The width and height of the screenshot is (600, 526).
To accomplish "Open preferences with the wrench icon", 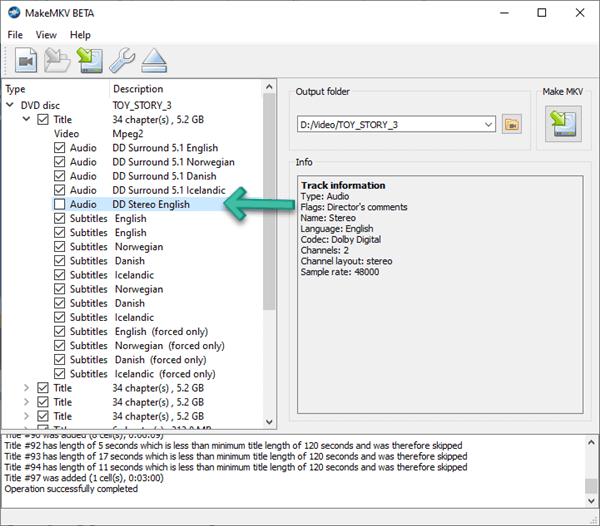I will coord(122,60).
